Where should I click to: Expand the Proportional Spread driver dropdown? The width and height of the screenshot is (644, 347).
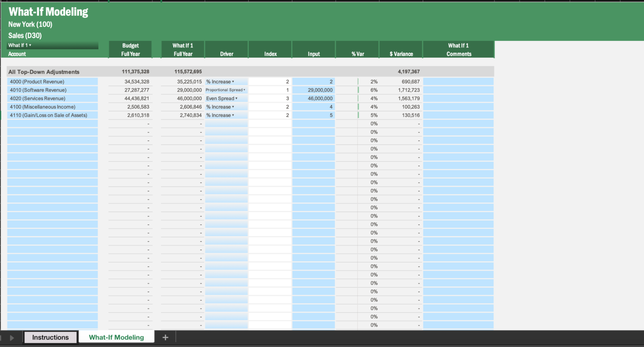coord(244,90)
